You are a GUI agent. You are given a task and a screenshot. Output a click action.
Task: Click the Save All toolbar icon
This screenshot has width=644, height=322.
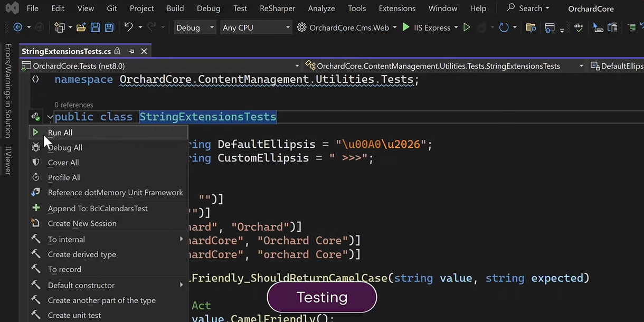pyautogui.click(x=109, y=27)
